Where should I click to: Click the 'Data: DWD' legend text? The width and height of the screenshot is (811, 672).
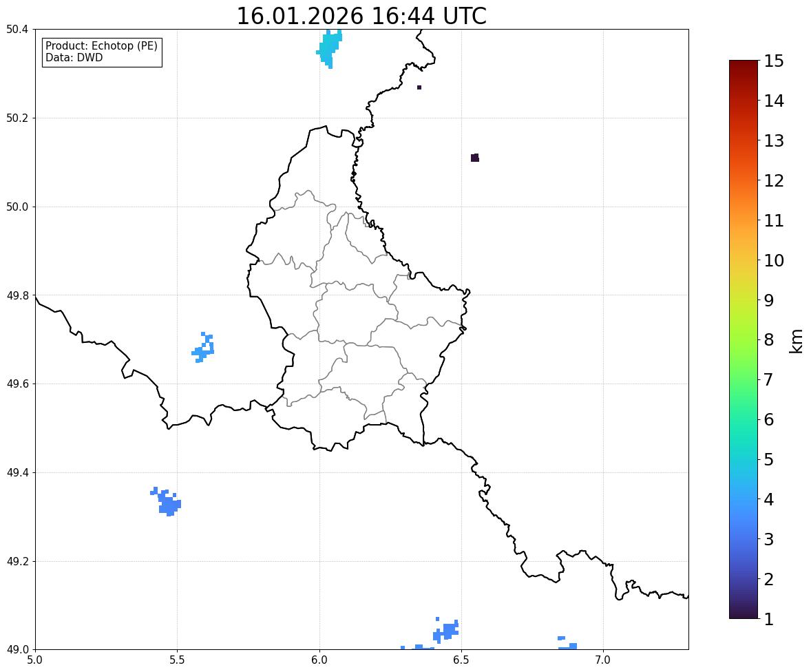(x=74, y=57)
